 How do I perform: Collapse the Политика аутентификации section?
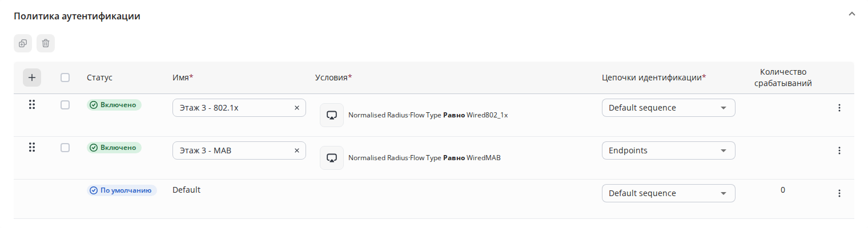click(852, 13)
